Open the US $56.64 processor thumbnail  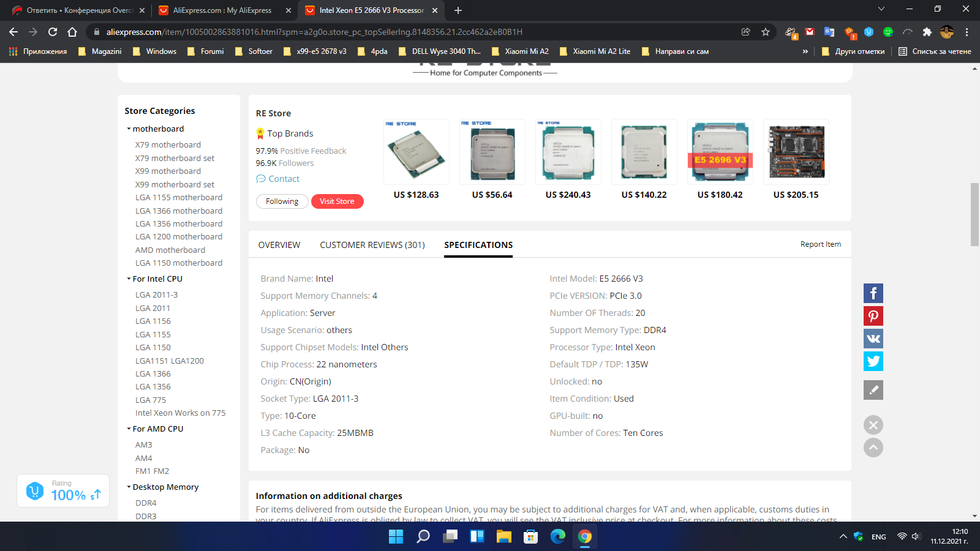[x=492, y=152]
